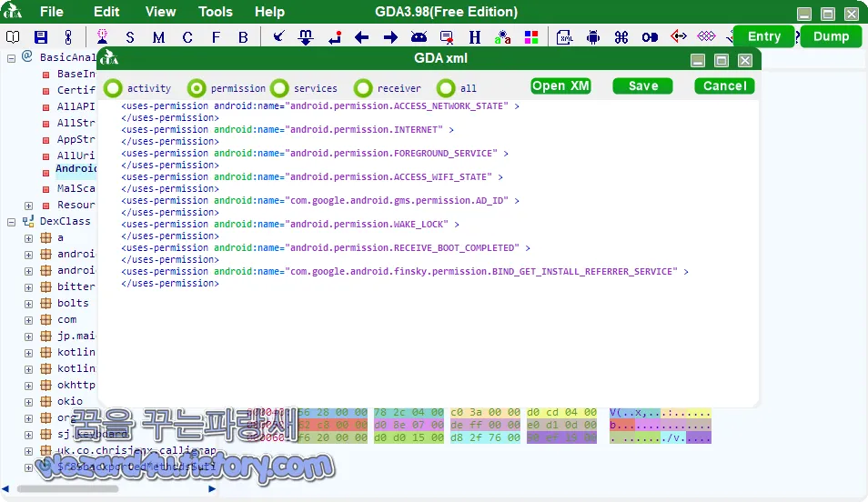Expand the 'a' package node
Viewport: 868px width, 502px height.
pyautogui.click(x=28, y=238)
